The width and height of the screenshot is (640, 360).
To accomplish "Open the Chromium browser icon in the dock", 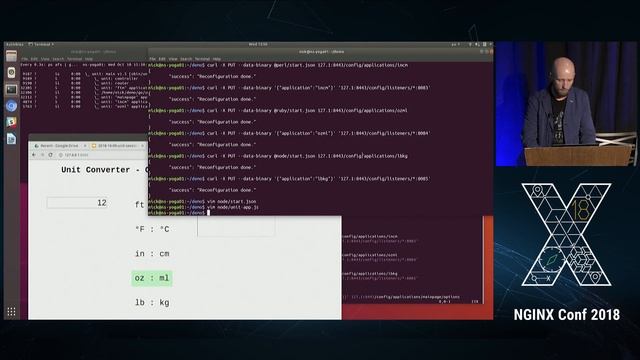I will coord(11,106).
